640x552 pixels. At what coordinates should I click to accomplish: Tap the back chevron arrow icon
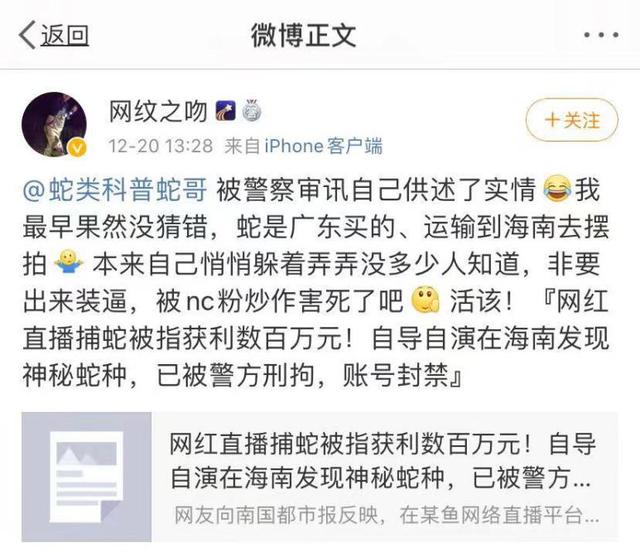tap(27, 35)
